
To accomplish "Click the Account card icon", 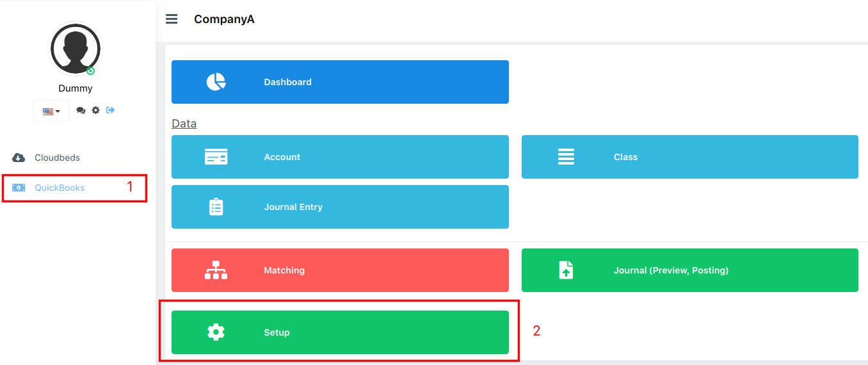I will click(216, 157).
